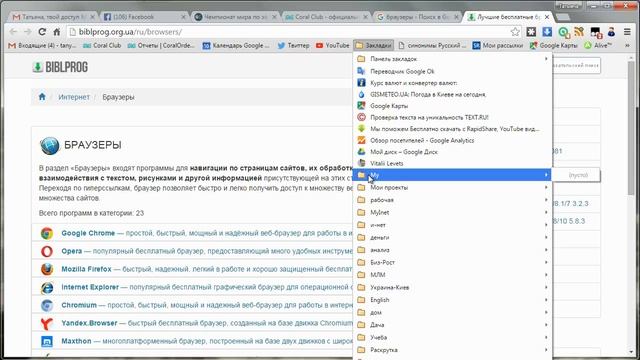Expand the Дача bookmark folder
Image resolution: width=640 pixels, height=360 pixels.
point(452,325)
